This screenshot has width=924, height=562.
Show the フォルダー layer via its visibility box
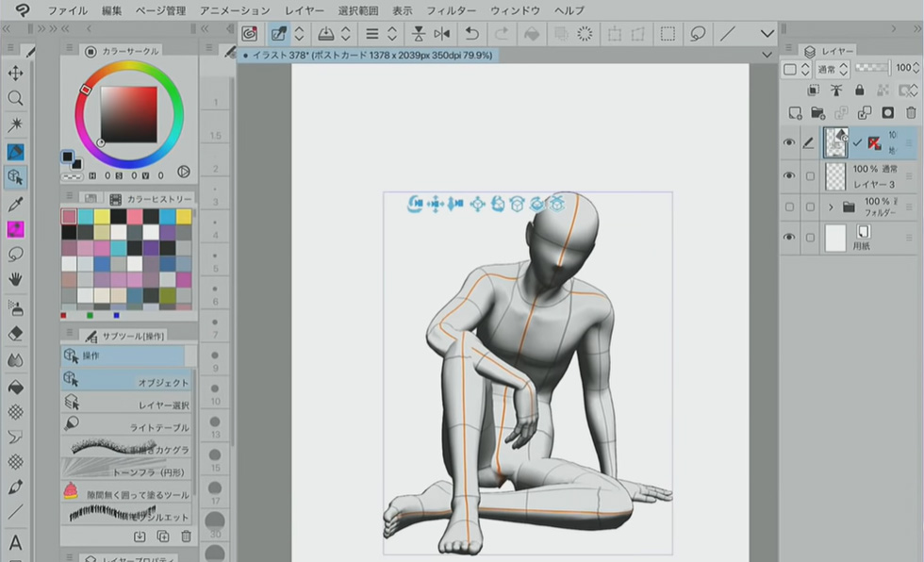(789, 207)
